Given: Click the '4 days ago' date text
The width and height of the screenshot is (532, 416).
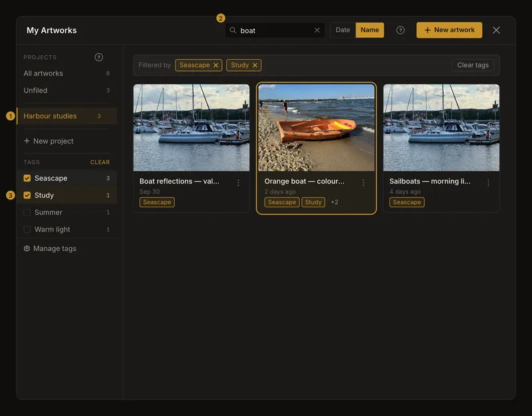Looking at the screenshot, I should tap(405, 191).
